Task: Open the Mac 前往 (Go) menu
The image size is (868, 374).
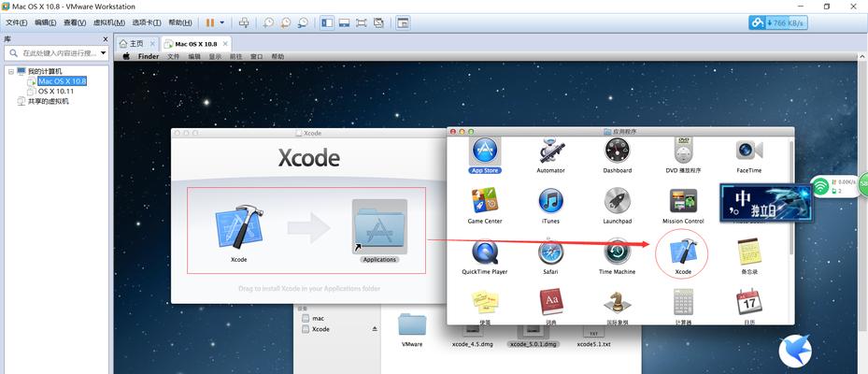Action: point(235,56)
